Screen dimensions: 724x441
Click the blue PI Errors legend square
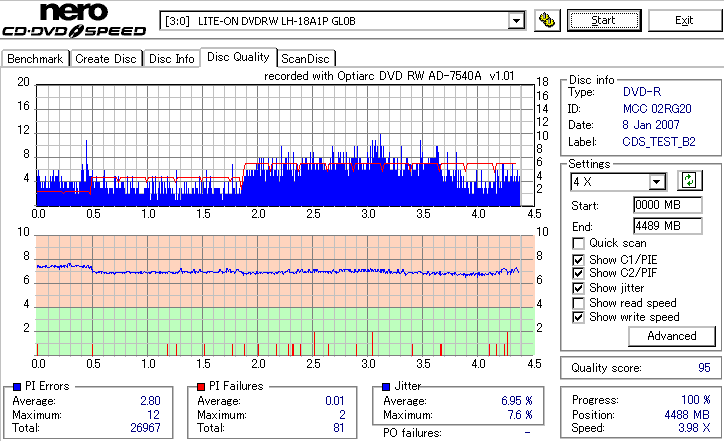17,387
